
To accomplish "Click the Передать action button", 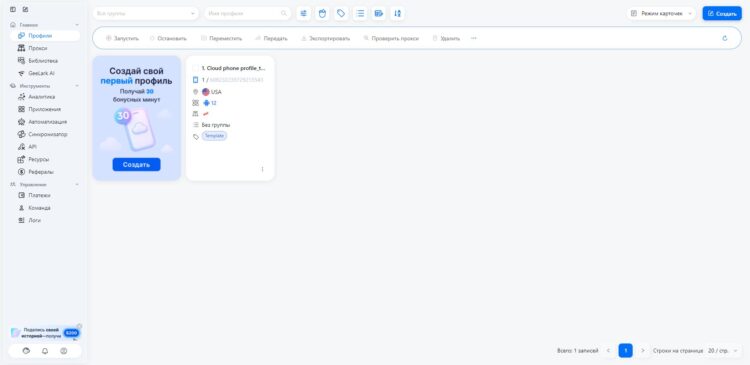I will [x=271, y=38].
